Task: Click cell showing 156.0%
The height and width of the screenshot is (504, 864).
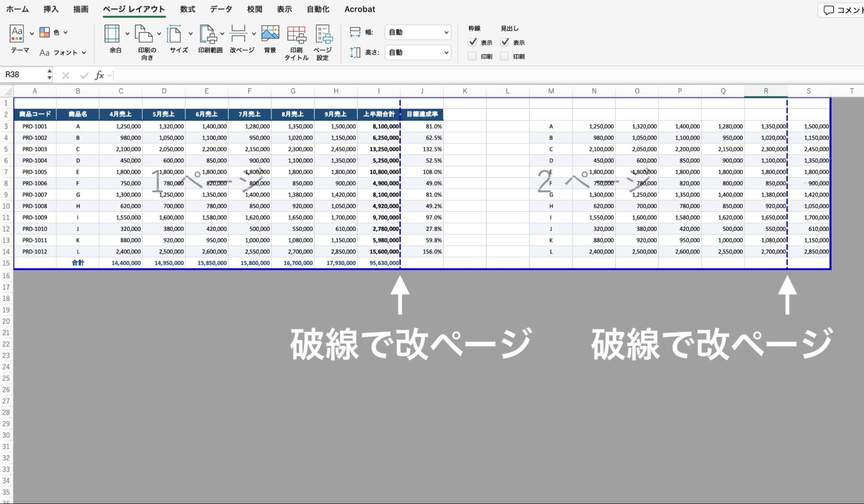Action: click(x=422, y=252)
